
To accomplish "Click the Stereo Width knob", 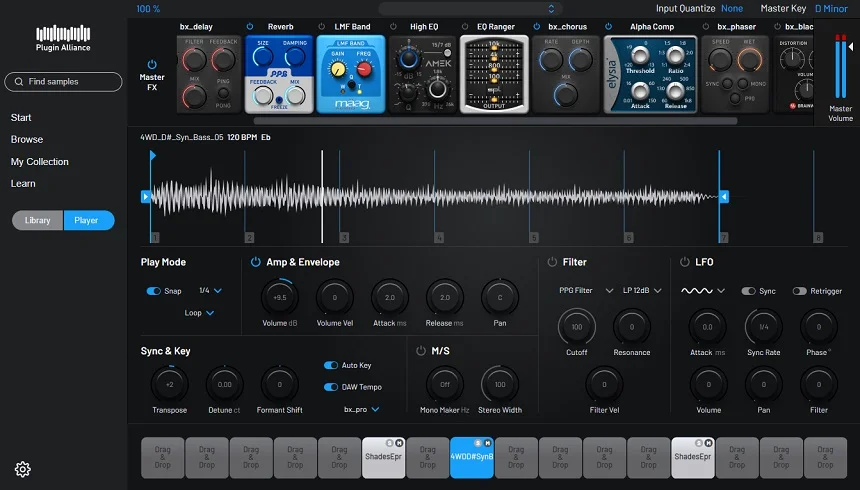I will point(500,385).
